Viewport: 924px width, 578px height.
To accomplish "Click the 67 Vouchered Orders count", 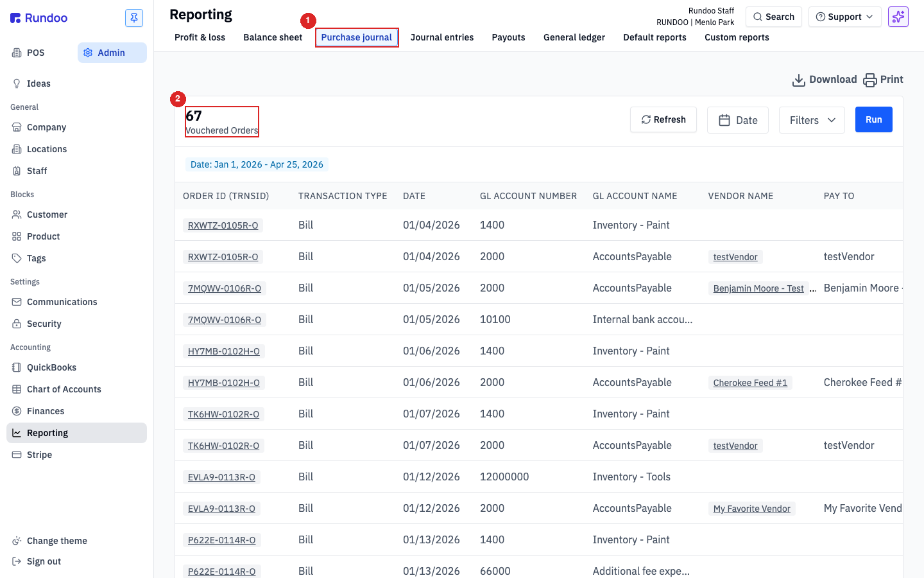I will tap(222, 122).
